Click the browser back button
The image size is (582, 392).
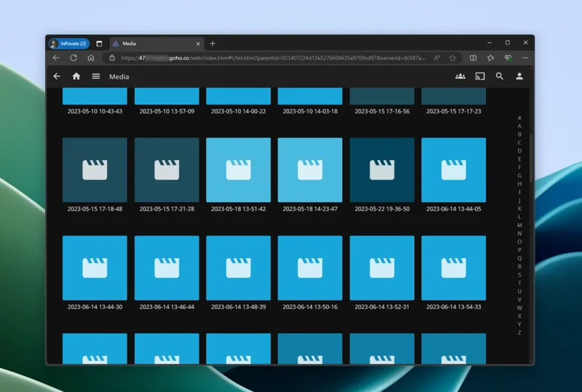pos(56,58)
